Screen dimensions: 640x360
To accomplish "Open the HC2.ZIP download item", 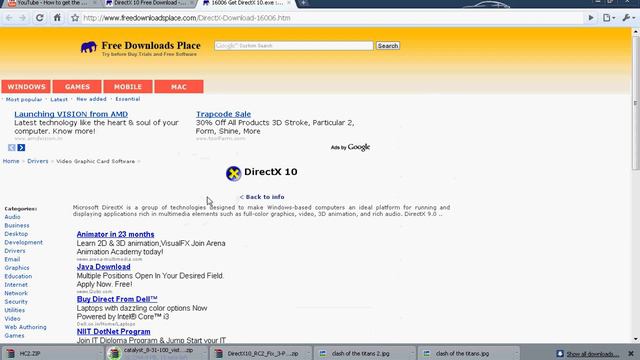I will click(52, 353).
